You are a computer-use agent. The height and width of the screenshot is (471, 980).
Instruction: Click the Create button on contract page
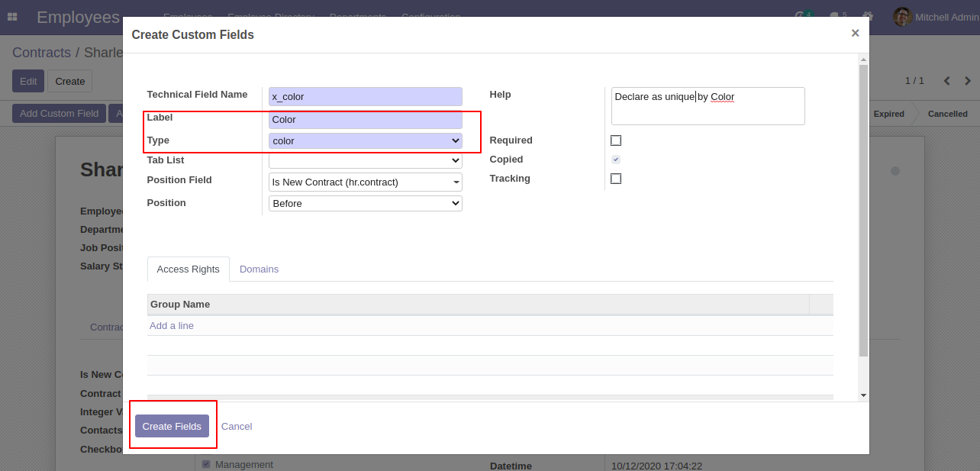click(x=69, y=81)
